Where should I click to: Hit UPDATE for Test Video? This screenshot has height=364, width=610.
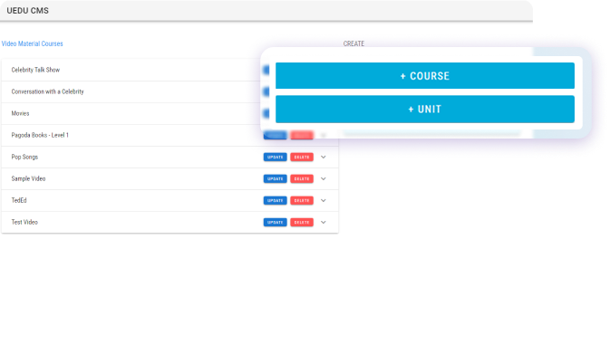tap(275, 222)
